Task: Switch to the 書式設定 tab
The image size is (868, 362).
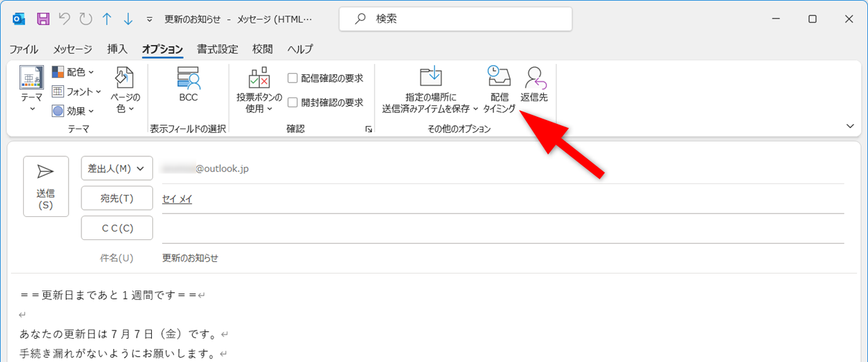Action: click(x=217, y=49)
